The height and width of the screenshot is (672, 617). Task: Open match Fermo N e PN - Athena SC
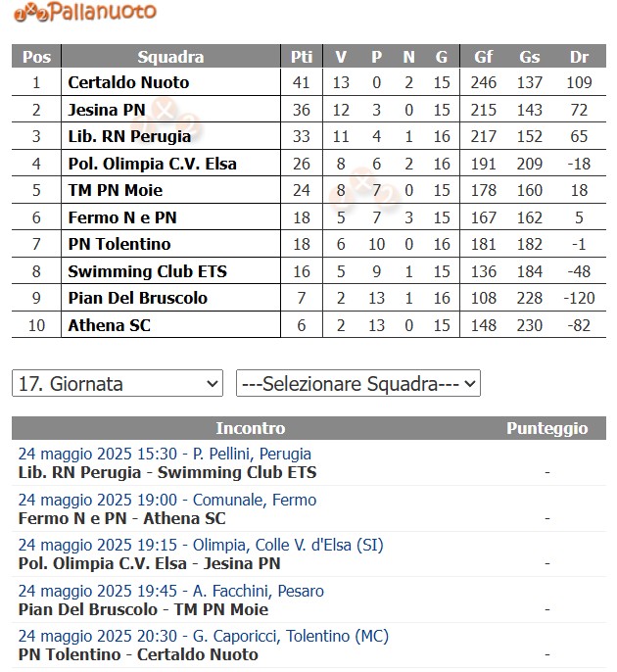[121, 518]
